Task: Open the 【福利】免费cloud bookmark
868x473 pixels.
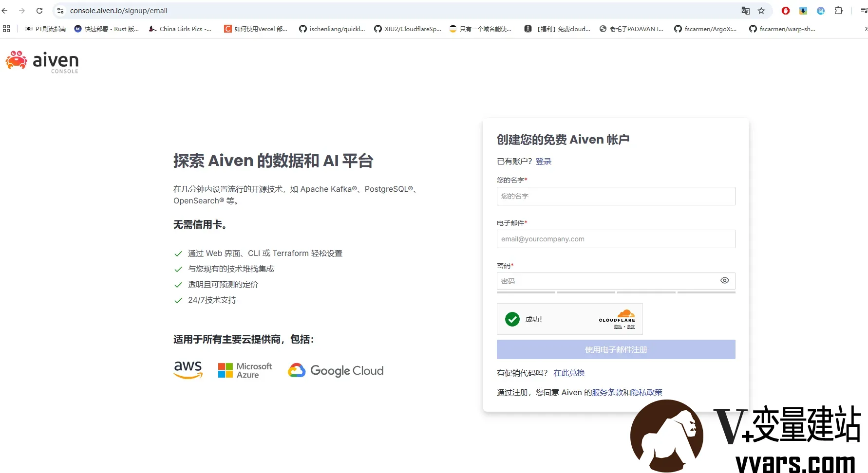Action: coord(557,29)
